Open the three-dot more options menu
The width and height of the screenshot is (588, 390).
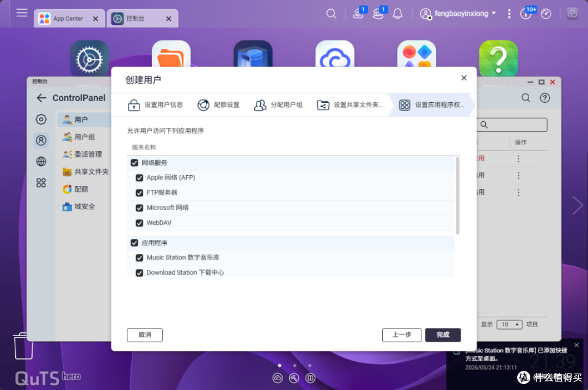509,14
